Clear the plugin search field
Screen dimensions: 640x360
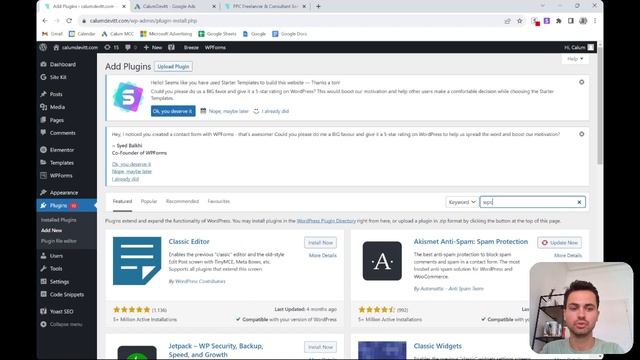[579, 202]
